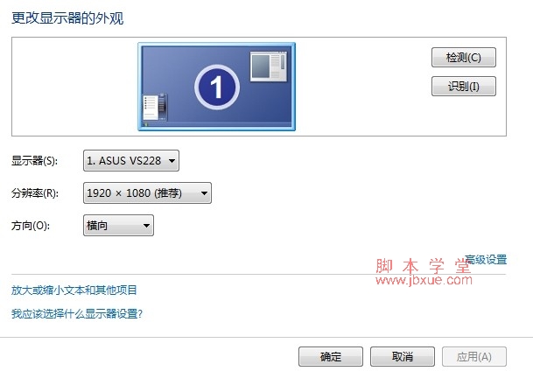
Task: Click the 识别(I) identify button
Action: 464,87
